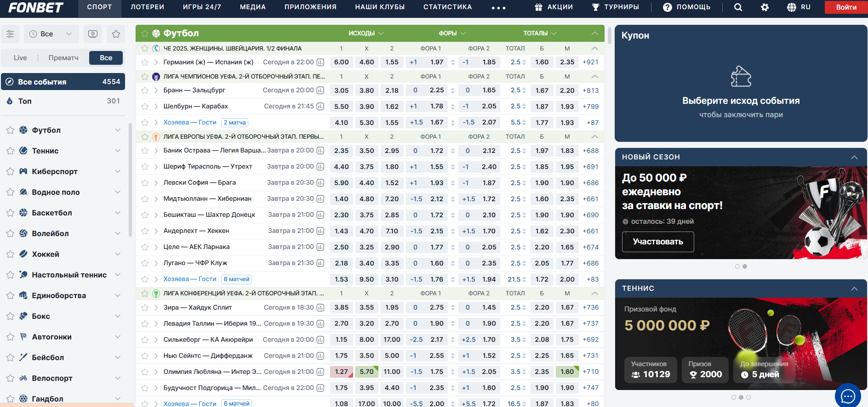
Task: Favorite the Футбол section header star
Action: tap(145, 33)
